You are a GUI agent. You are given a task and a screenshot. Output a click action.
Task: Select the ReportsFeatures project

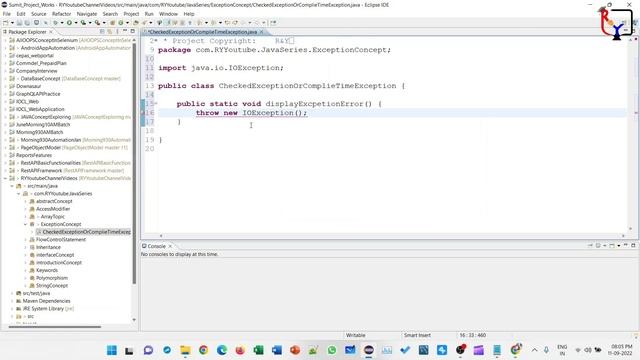[34, 156]
